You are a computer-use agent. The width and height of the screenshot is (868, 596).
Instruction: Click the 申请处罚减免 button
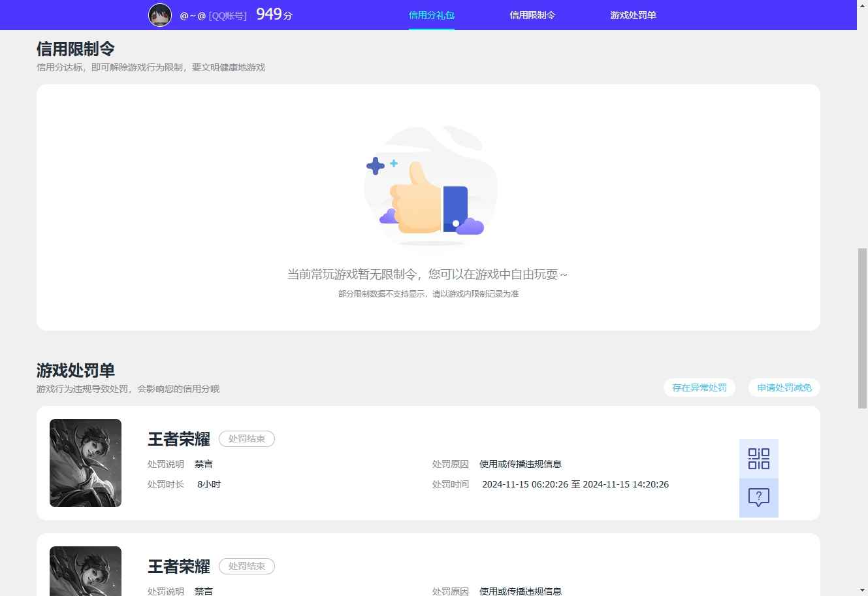tap(784, 388)
